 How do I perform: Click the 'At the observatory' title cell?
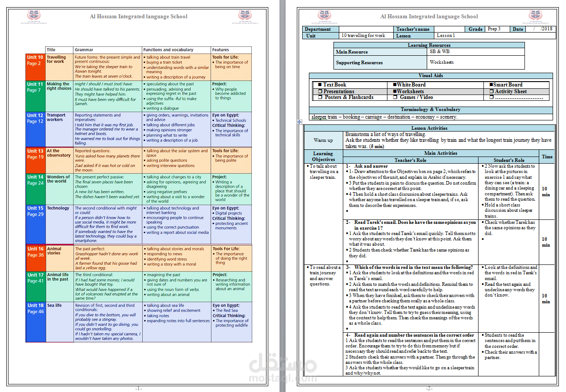pyautogui.click(x=59, y=160)
